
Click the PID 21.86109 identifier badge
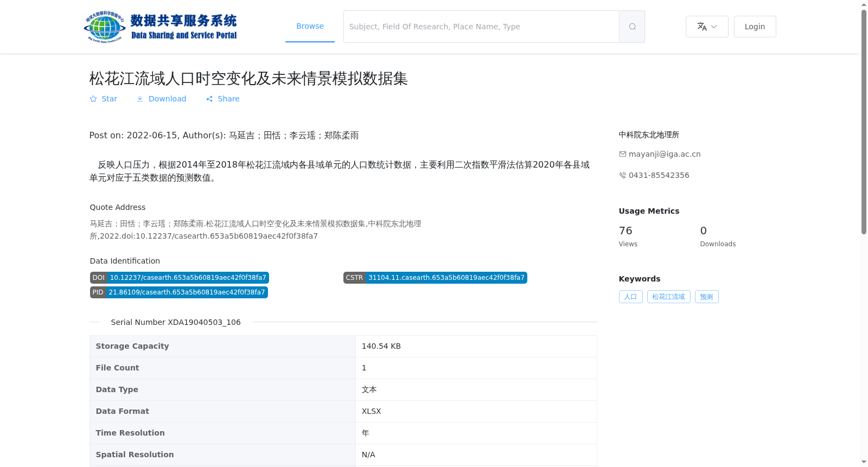(x=179, y=292)
